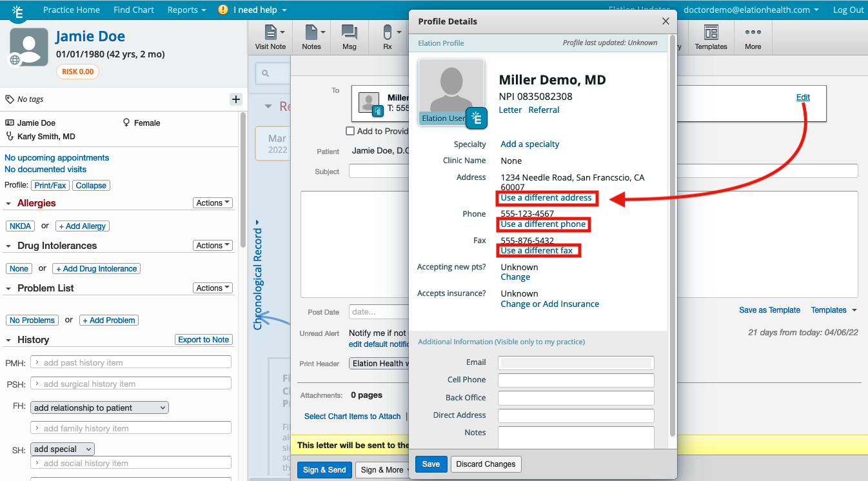Click the warning icon beside I need help
Image resolution: width=868 pixels, height=481 pixels.
pos(223,10)
